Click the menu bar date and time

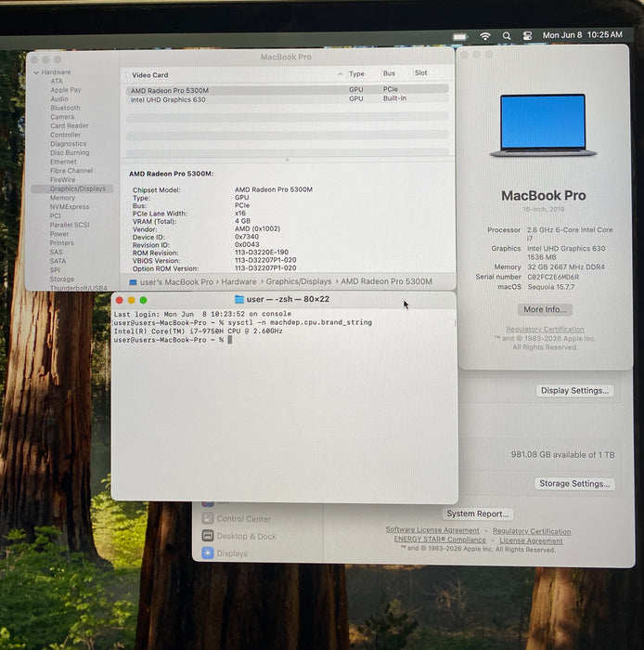(583, 35)
